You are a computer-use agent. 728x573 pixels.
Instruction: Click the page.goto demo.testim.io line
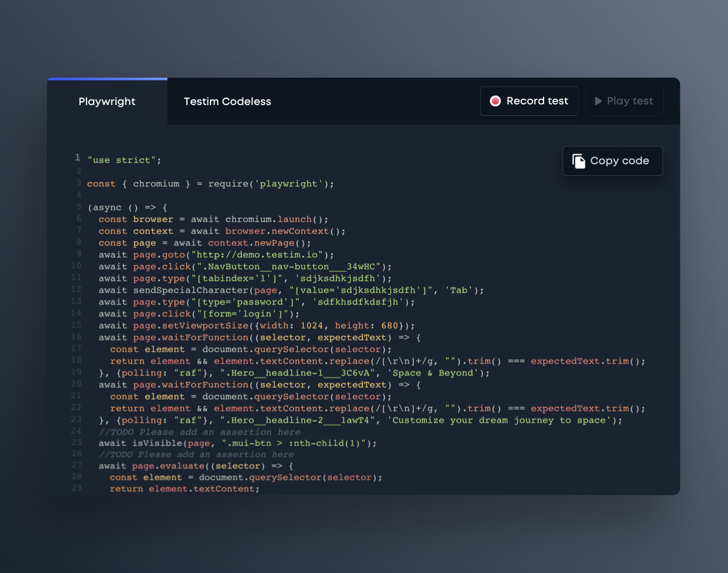tap(216, 255)
